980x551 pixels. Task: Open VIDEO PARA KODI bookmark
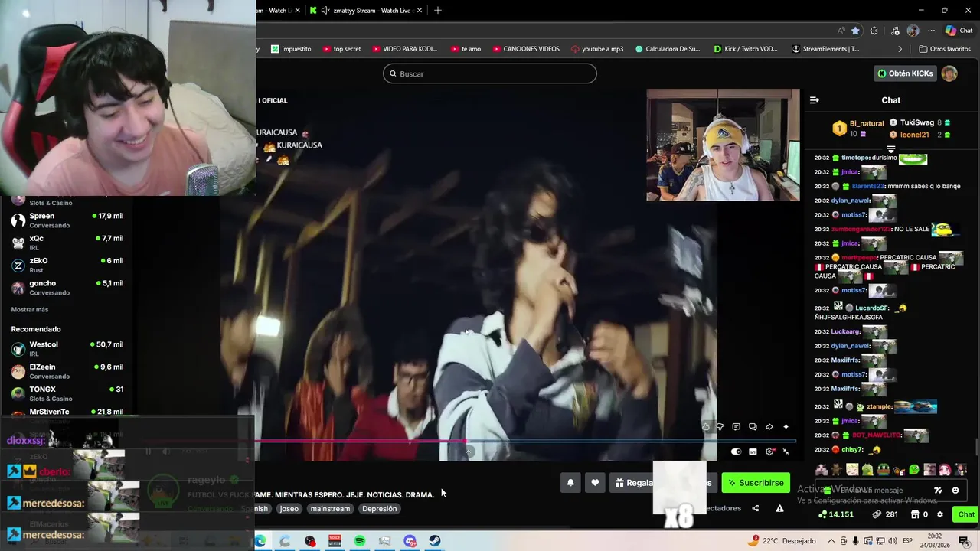405,49
